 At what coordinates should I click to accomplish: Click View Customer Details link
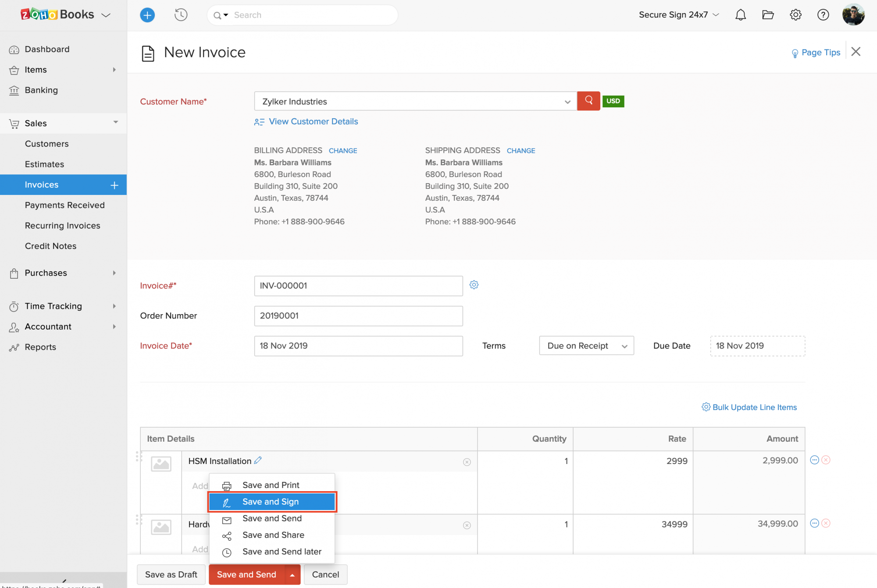(313, 121)
